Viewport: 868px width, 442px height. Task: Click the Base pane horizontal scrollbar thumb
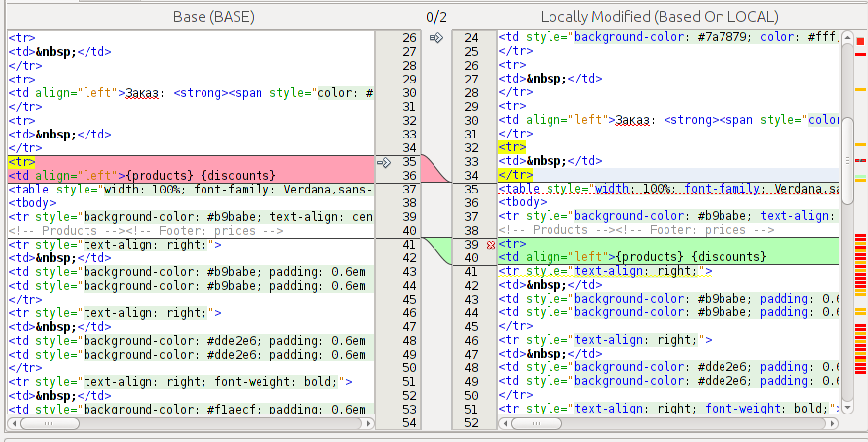(49, 423)
